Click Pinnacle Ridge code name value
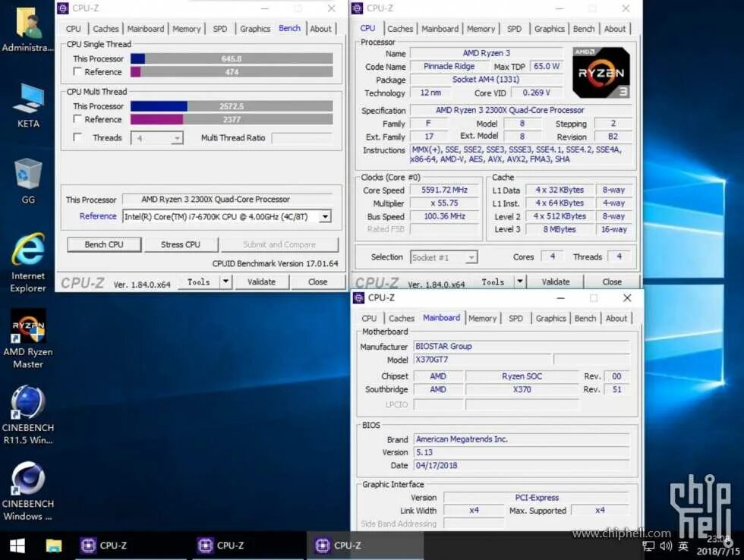This screenshot has height=560, width=744. pyautogui.click(x=449, y=66)
